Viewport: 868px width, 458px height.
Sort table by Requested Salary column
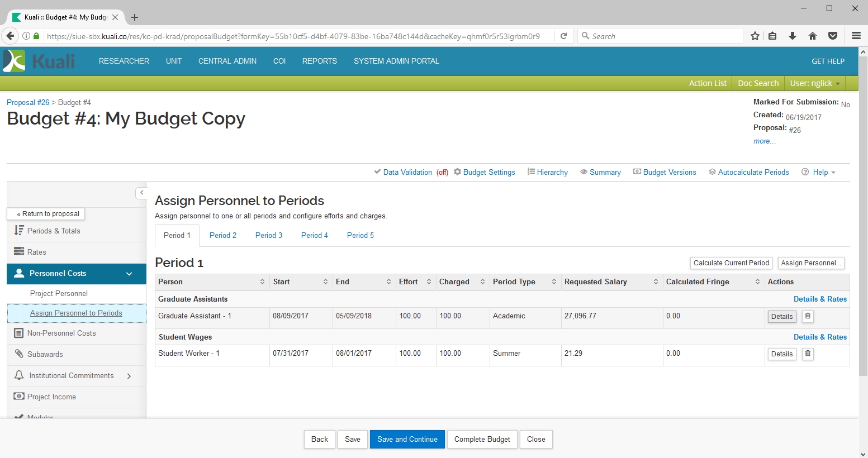click(x=656, y=282)
